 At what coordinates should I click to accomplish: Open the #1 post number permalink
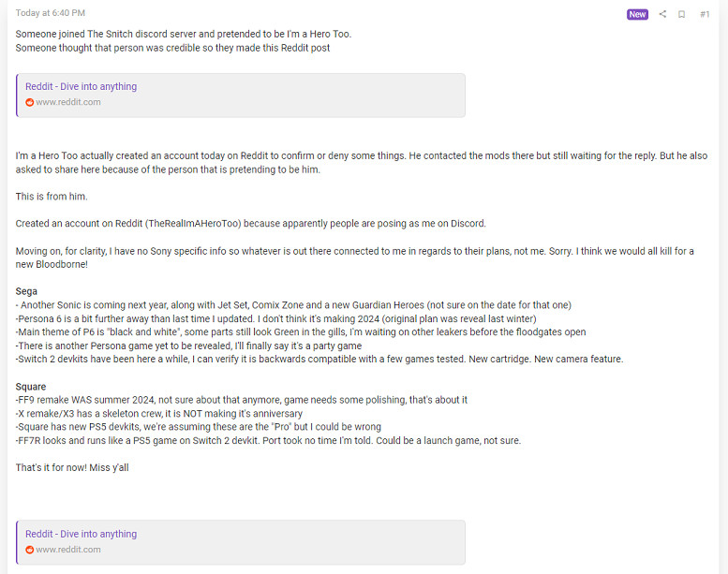(705, 14)
